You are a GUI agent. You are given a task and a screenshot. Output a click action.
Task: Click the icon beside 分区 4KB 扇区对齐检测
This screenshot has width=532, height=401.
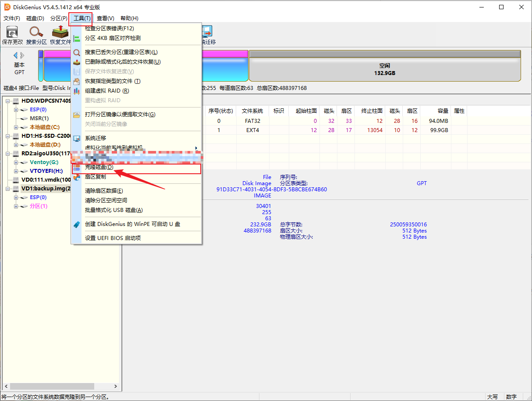[77, 38]
